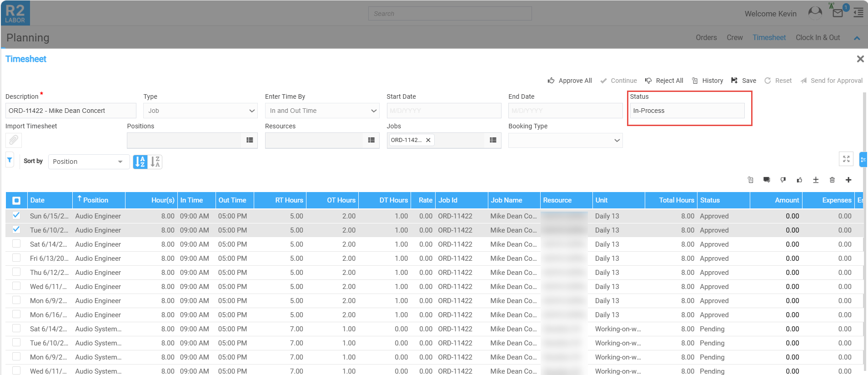Open the Clock In & Out tab
This screenshot has height=375, width=868.
818,38
